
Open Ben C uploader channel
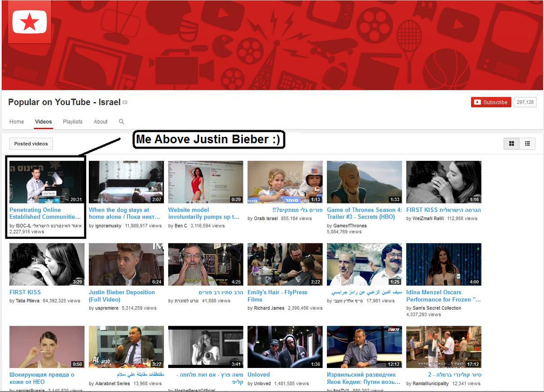pyautogui.click(x=181, y=226)
